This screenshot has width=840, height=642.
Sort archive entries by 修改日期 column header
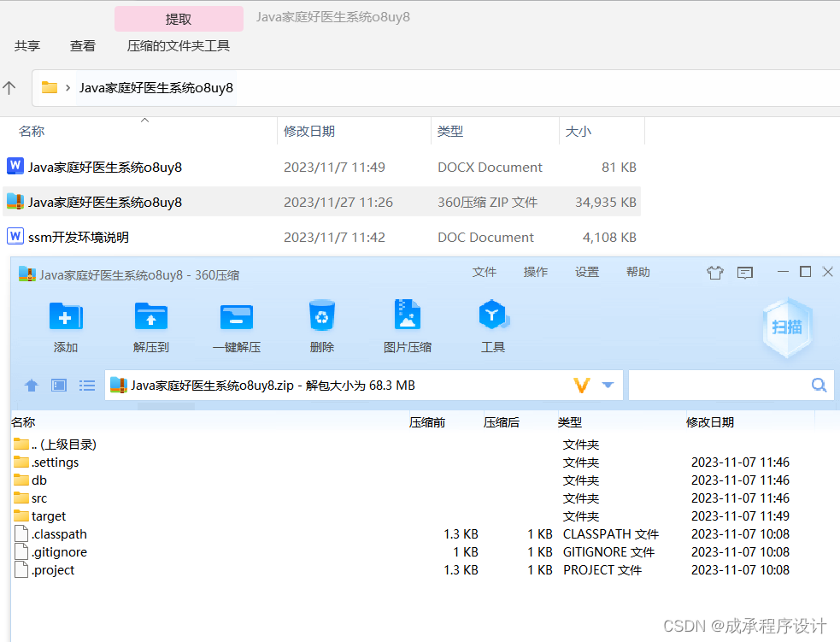710,422
